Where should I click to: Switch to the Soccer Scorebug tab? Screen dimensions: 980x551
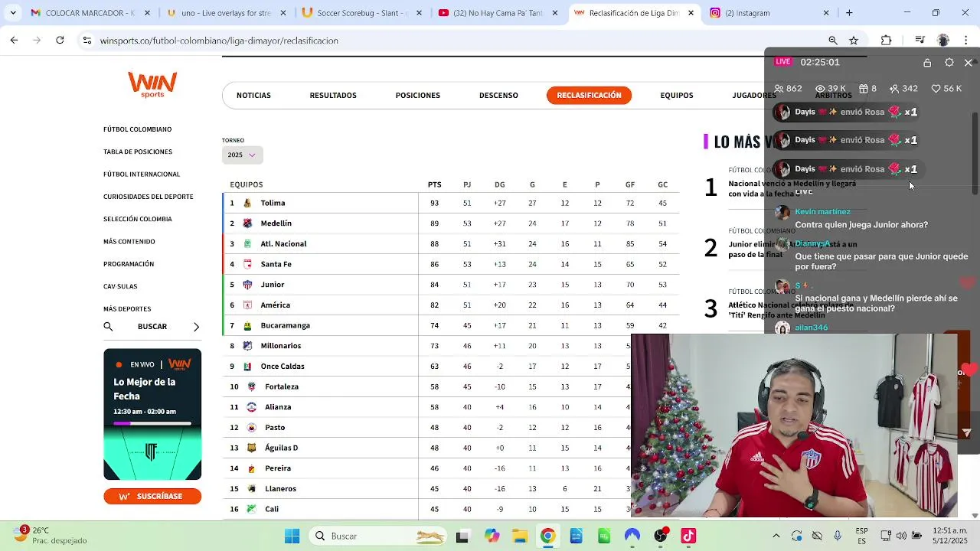361,13
